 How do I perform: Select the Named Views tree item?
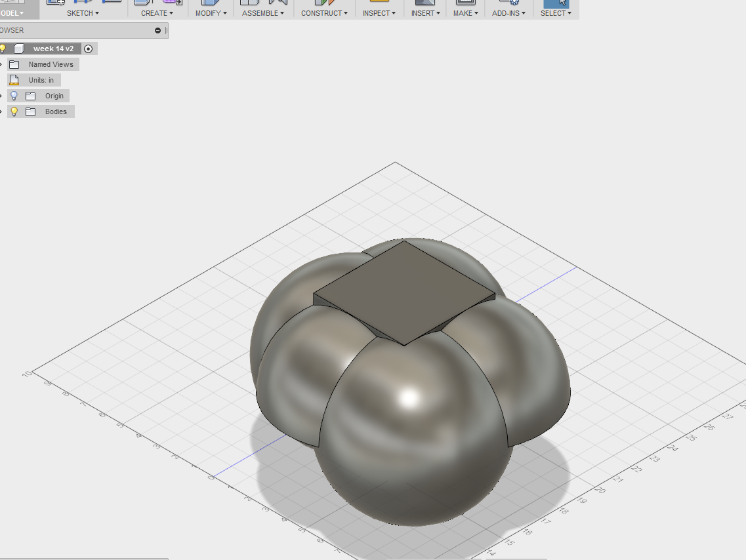pyautogui.click(x=51, y=64)
